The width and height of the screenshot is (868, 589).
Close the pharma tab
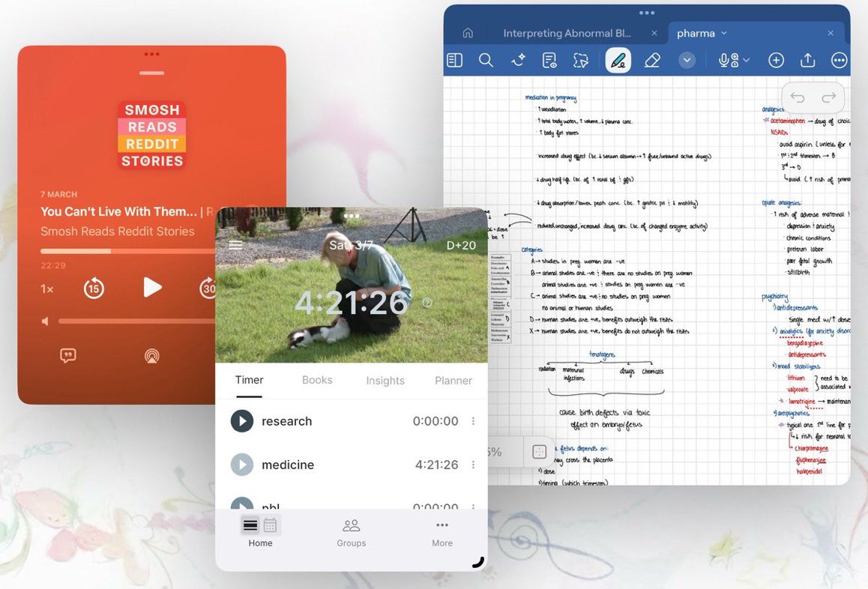pyautogui.click(x=831, y=33)
